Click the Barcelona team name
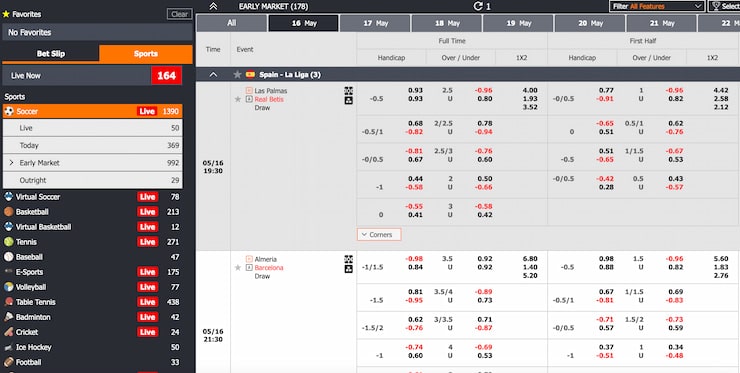The width and height of the screenshot is (740, 373). click(x=269, y=268)
